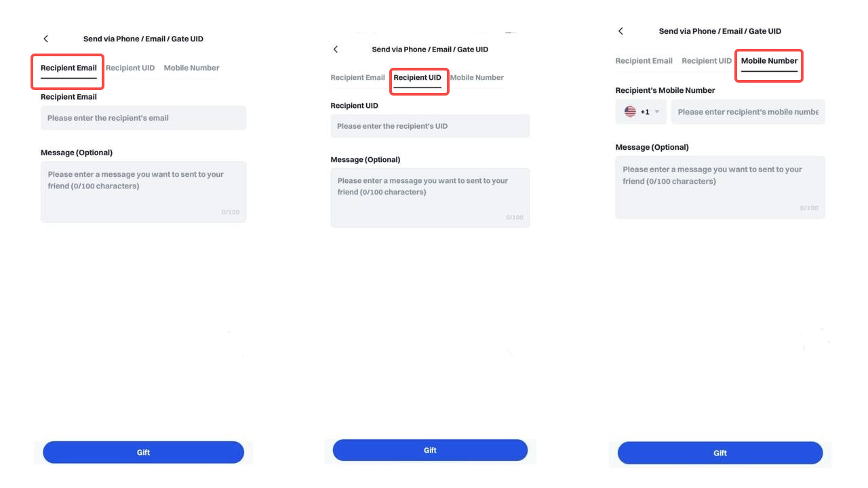Click message box under the mobile number field
This screenshot has height=488, width=868.
coord(720,187)
